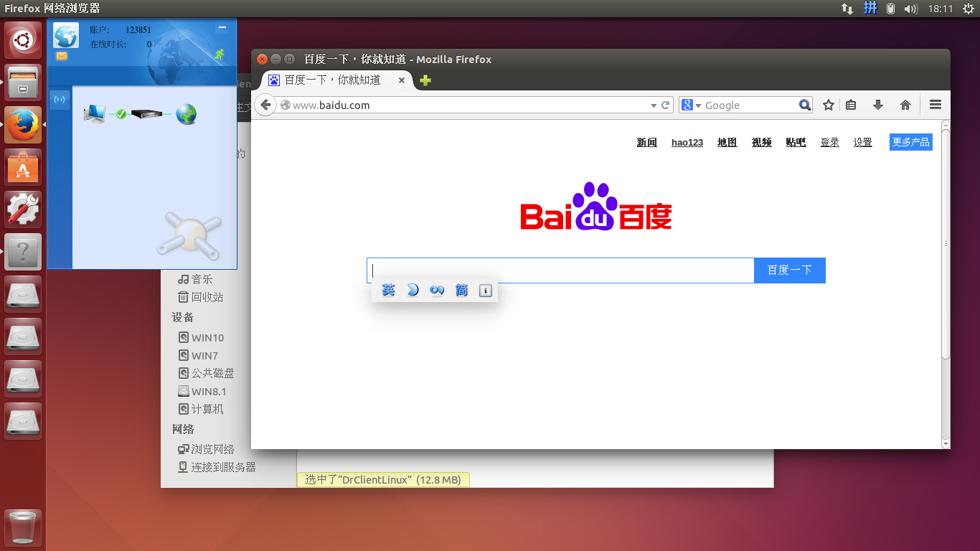
Task: Toggle the half/full width moon icon
Action: point(413,290)
